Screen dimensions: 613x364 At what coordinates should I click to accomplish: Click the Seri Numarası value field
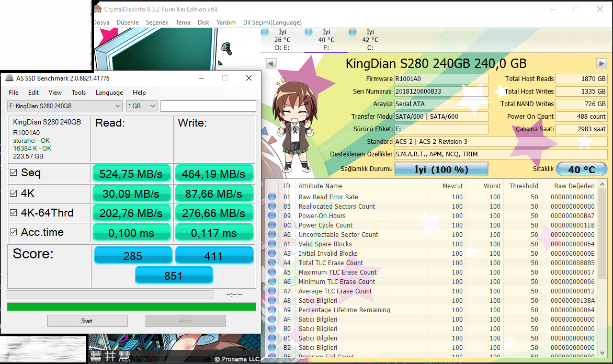[441, 91]
